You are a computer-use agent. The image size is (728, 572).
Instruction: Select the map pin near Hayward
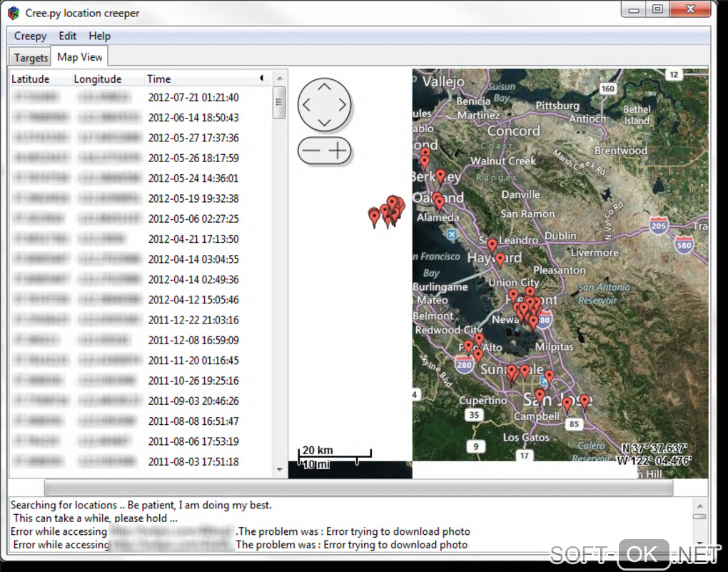point(500,259)
